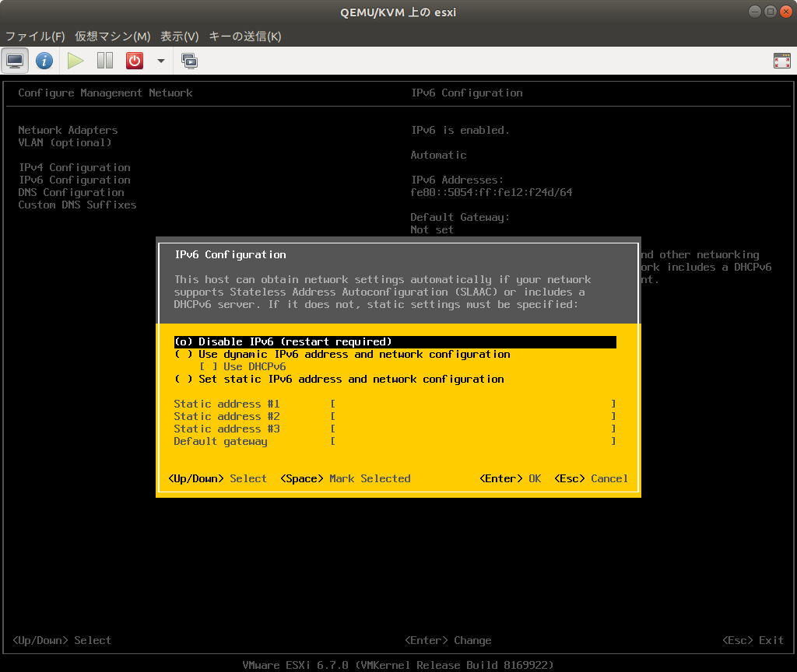Image resolution: width=797 pixels, height=672 pixels.
Task: Click <Esc> Cancel in the dialog
Action: (x=592, y=478)
